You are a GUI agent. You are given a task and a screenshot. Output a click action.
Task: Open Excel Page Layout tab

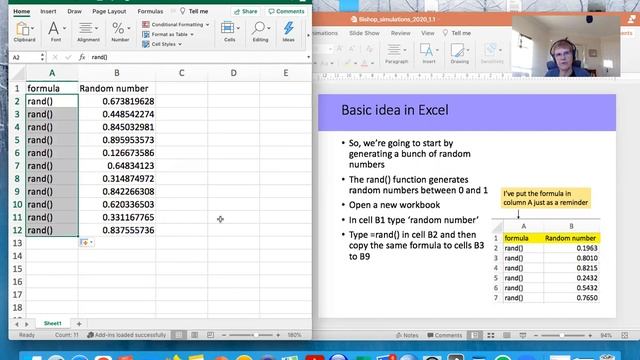(109, 11)
